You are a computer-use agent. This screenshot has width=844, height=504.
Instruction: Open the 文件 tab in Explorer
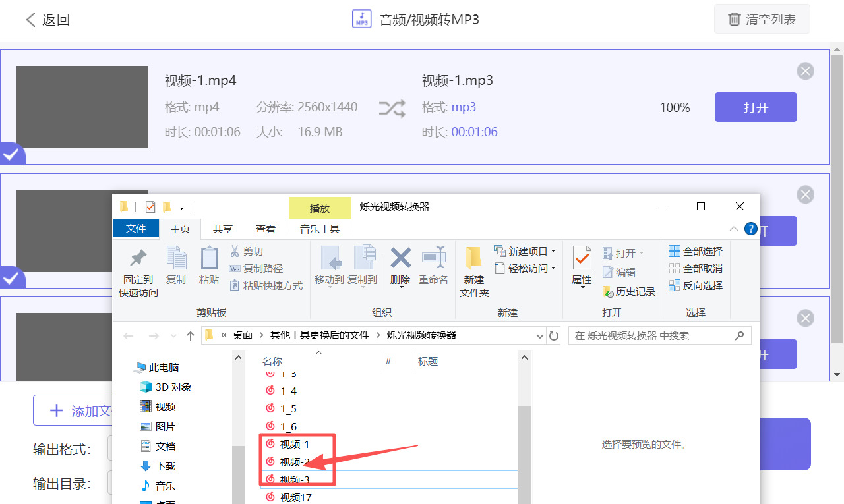pos(136,229)
